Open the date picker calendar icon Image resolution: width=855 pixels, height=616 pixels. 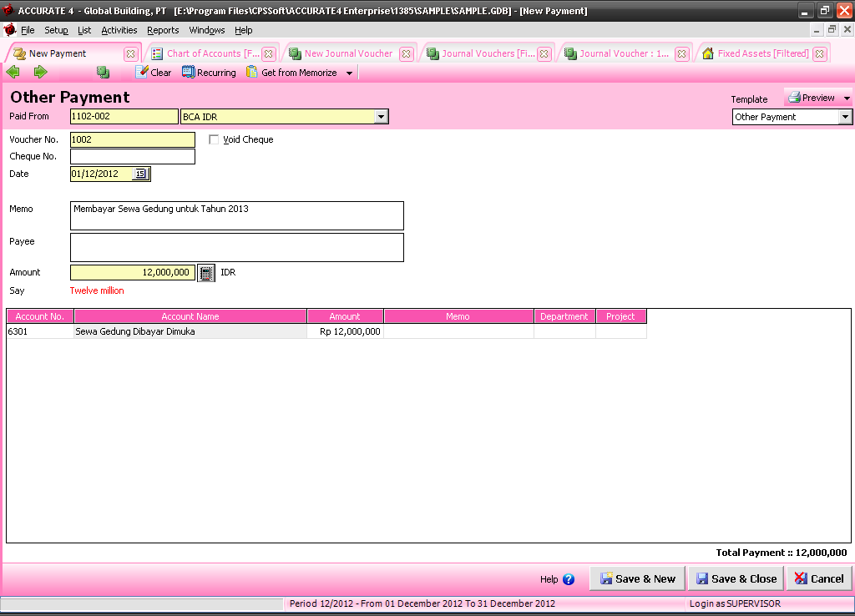[x=140, y=174]
